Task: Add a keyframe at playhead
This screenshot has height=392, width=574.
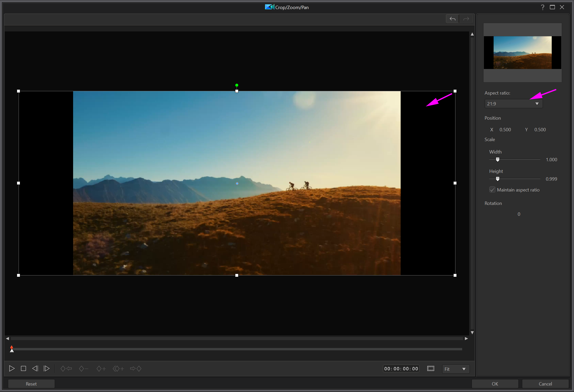Action: pyautogui.click(x=101, y=369)
